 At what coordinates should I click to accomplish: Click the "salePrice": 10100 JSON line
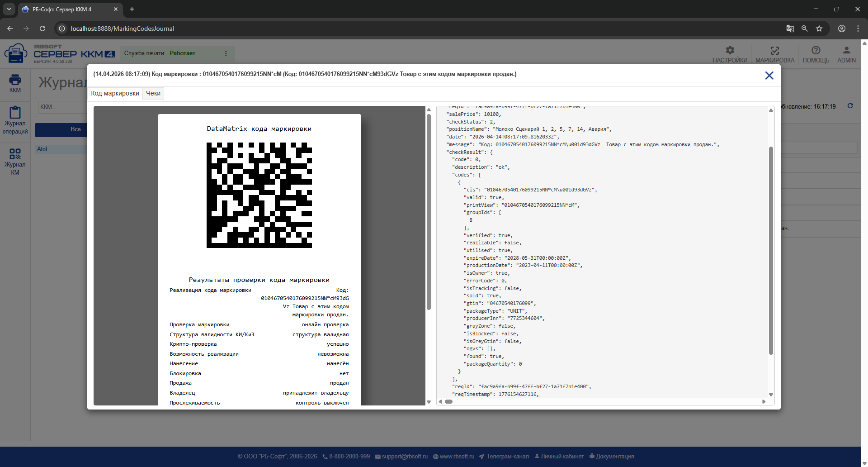pos(474,114)
